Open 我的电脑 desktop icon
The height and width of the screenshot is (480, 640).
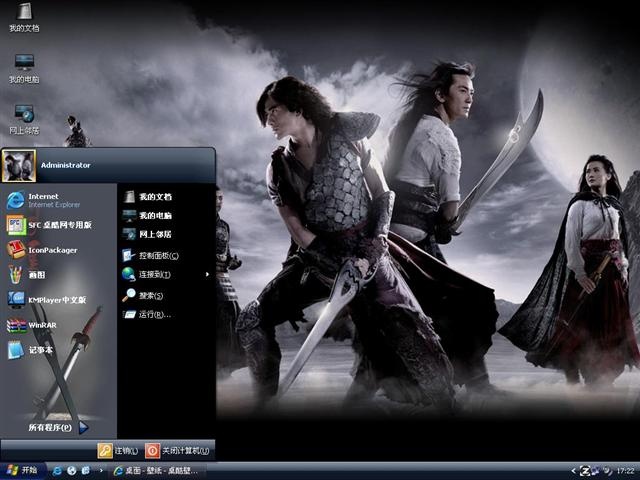tap(24, 69)
